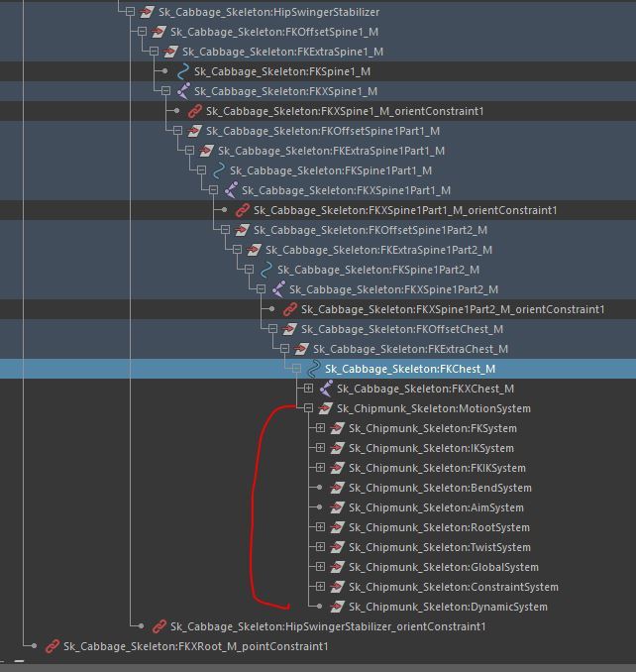Click the transform icon of Chipmunk AimSystem
The image size is (636, 672).
pos(338,507)
